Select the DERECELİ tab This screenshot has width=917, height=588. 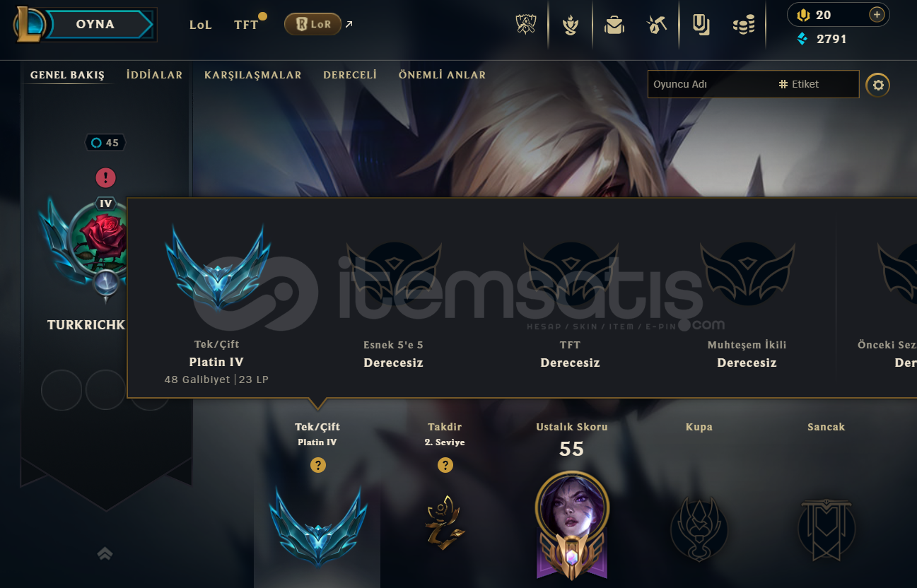point(350,75)
